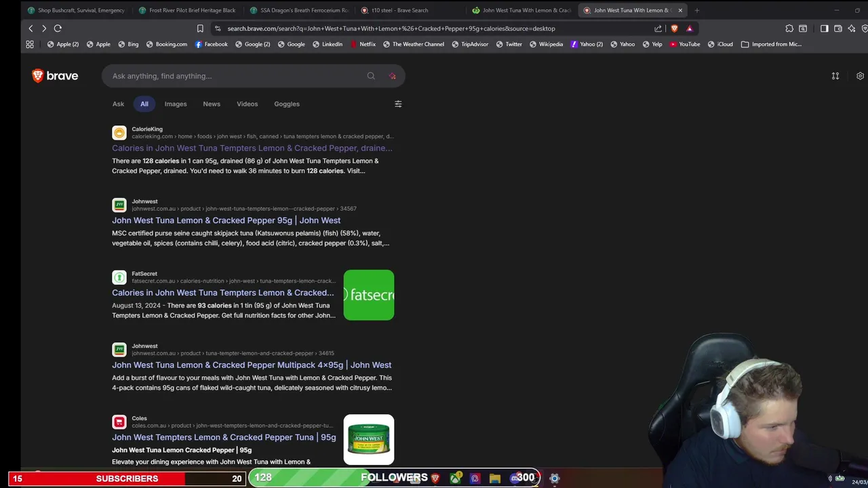868x488 pixels.
Task: Open FatSecret Calories in John West result
Action: click(223, 293)
